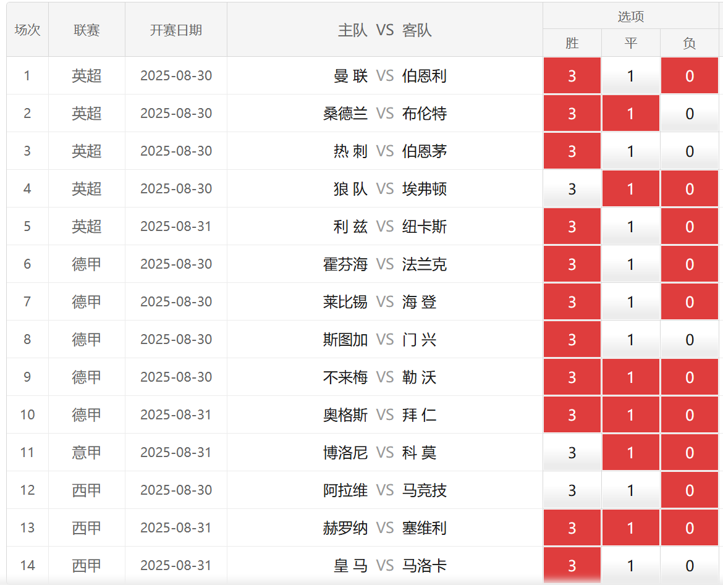Deselect draw option 1 for 桑德兰 vs 布伦特

(x=630, y=114)
